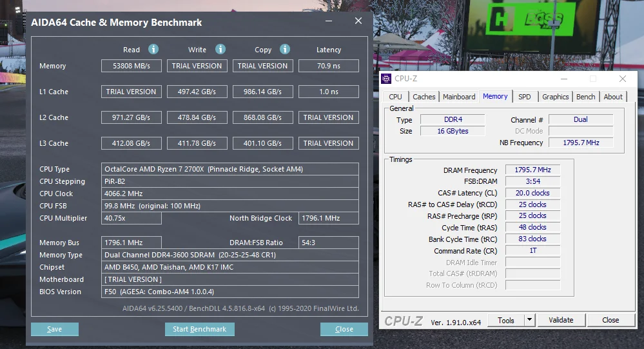Screen dimensions: 644x349
Task: Click the Memory Read 53808 MB/s value
Action: click(132, 66)
